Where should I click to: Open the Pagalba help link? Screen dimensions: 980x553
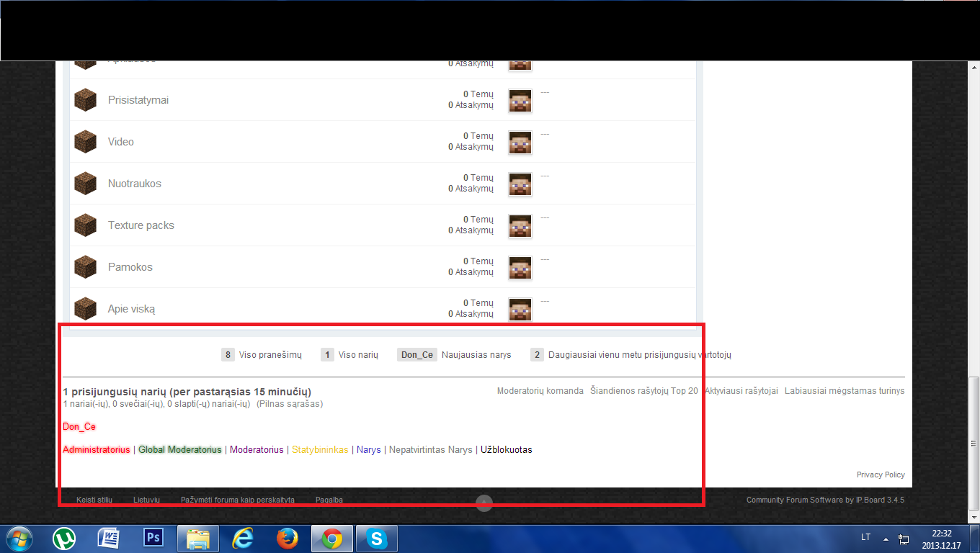(329, 500)
